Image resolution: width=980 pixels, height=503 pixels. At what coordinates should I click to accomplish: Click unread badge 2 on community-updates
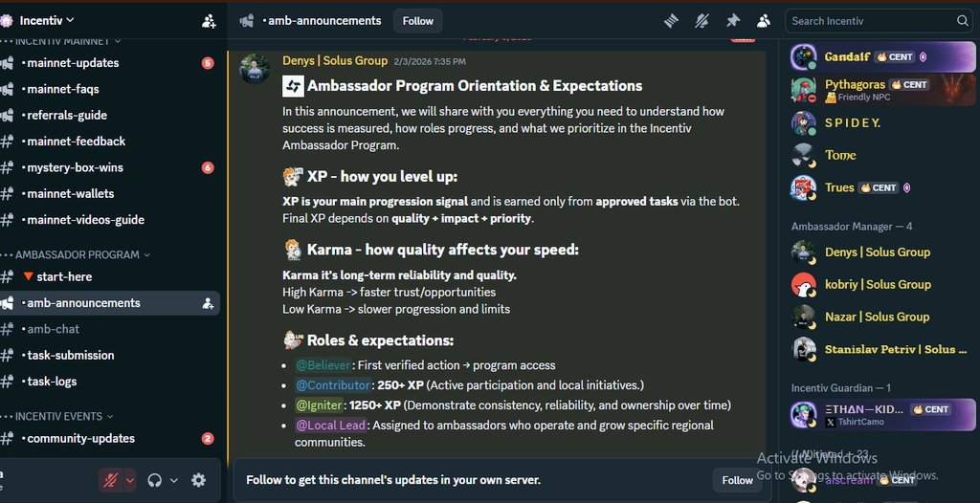pyautogui.click(x=208, y=439)
